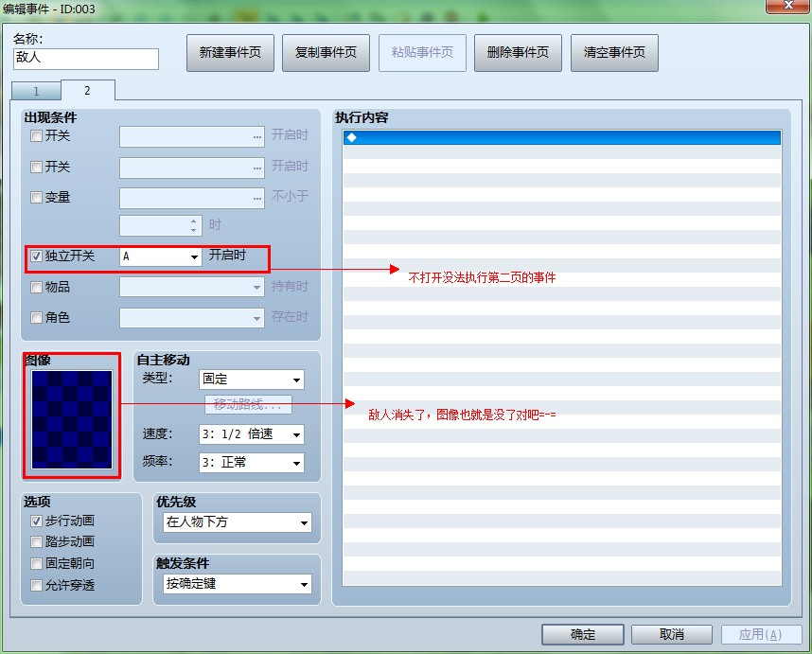This screenshot has height=654, width=812.
Task: Close the 编辑事件 window
Action: coord(788,6)
